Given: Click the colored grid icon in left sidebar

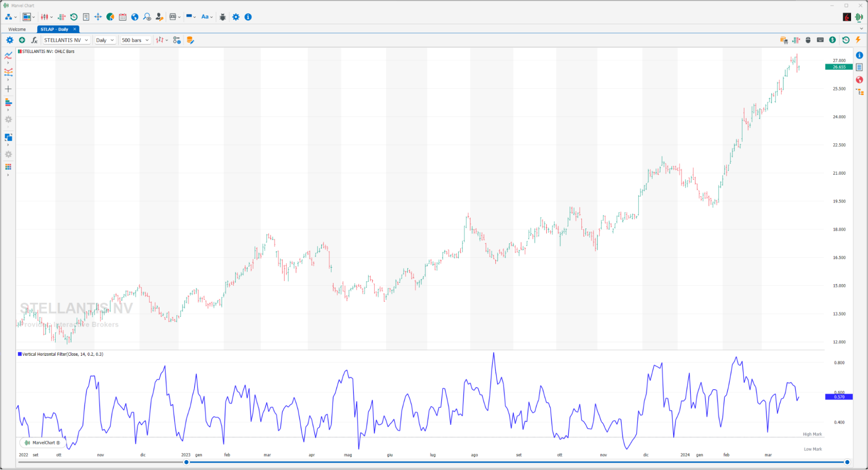Looking at the screenshot, I should click(x=8, y=167).
